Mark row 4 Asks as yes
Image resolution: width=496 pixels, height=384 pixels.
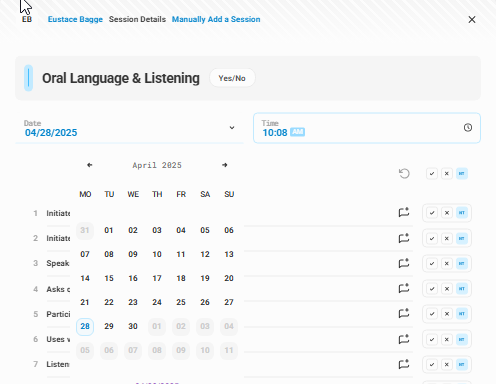click(x=432, y=289)
